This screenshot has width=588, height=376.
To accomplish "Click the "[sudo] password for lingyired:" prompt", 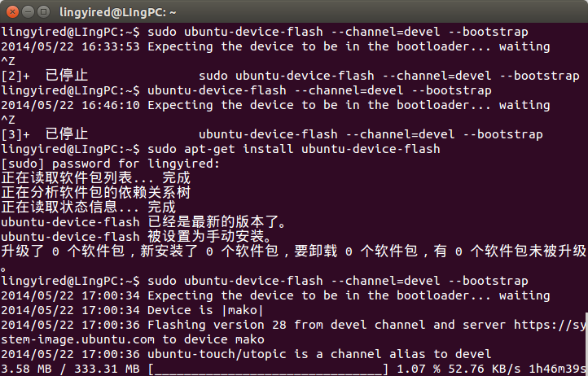I will (110, 164).
